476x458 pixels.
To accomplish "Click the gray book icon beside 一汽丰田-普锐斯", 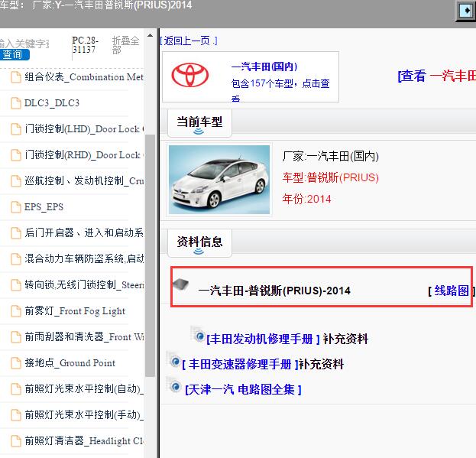I will click(180, 285).
